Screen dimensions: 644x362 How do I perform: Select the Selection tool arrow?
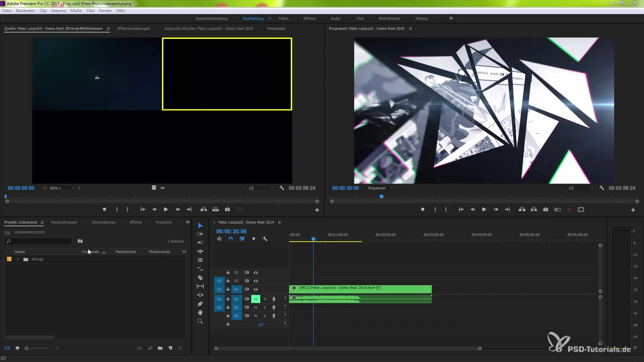point(200,226)
